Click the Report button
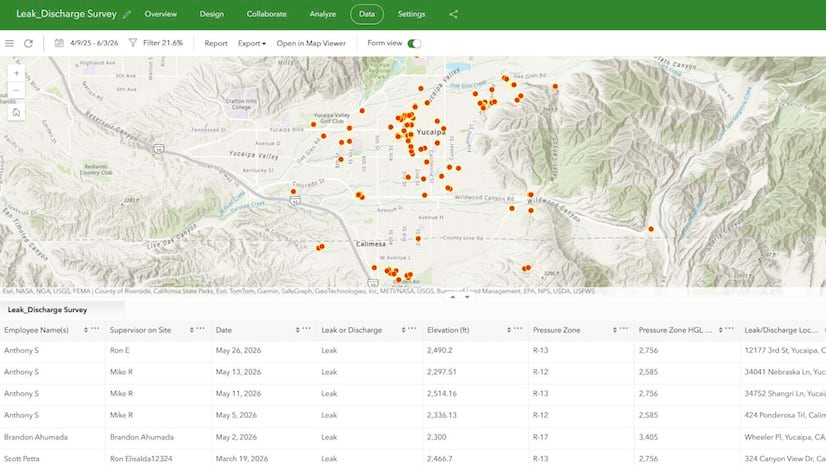Viewport: 826px width, 465px height. point(216,43)
